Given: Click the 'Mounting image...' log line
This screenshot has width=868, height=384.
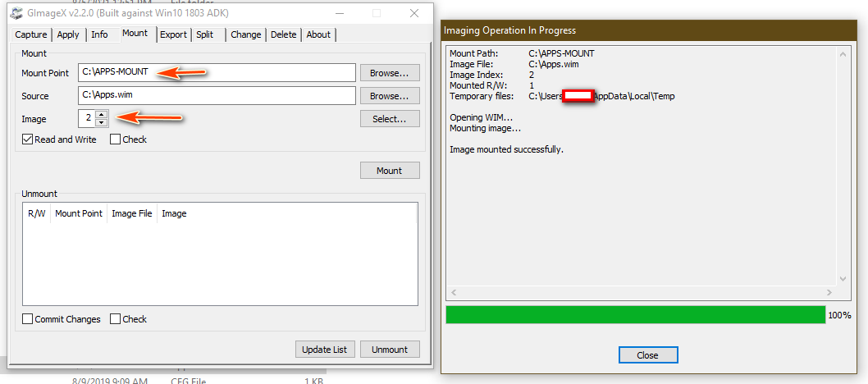Looking at the screenshot, I should pyautogui.click(x=486, y=128).
